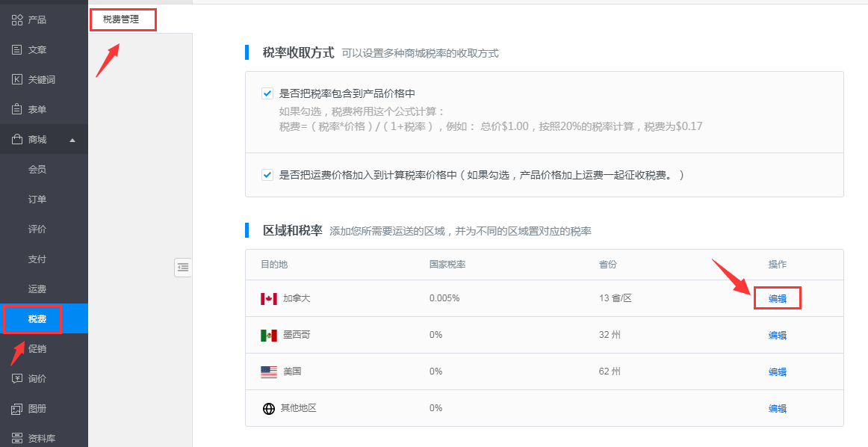Go to 会员 members submenu item
Screen dimensions: 868x447
coord(37,169)
